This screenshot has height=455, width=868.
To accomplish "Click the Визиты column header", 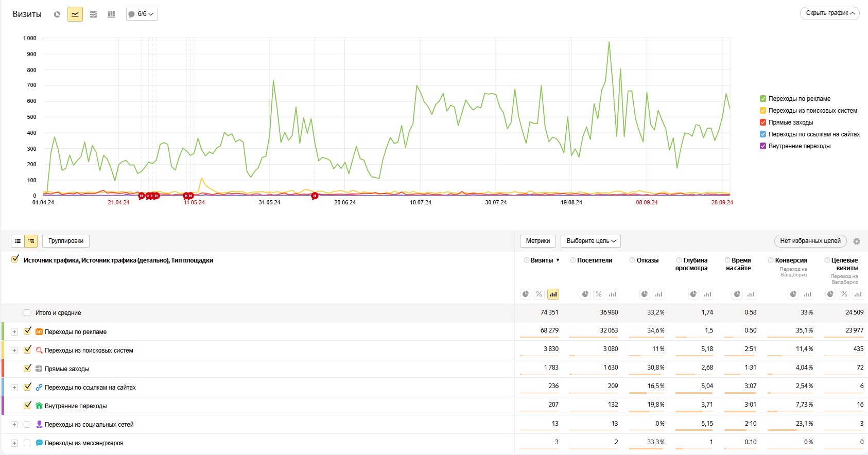I will coord(542,260).
